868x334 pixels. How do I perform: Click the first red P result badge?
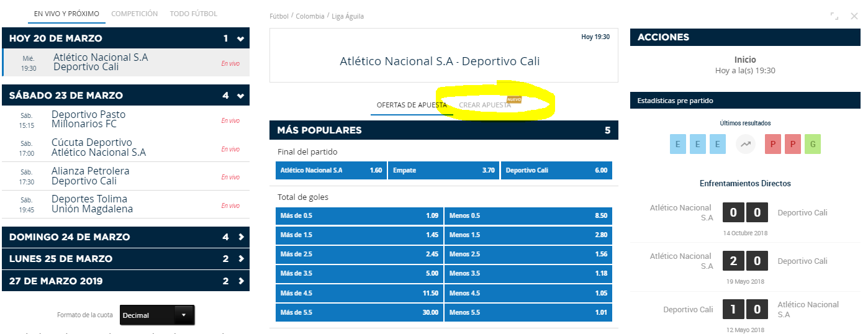pyautogui.click(x=773, y=145)
